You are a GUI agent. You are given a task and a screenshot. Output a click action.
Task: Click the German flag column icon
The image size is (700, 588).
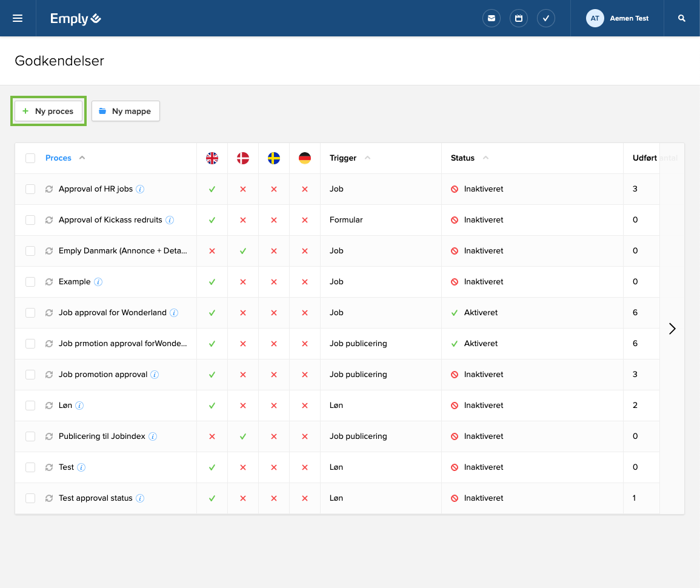pyautogui.click(x=305, y=158)
